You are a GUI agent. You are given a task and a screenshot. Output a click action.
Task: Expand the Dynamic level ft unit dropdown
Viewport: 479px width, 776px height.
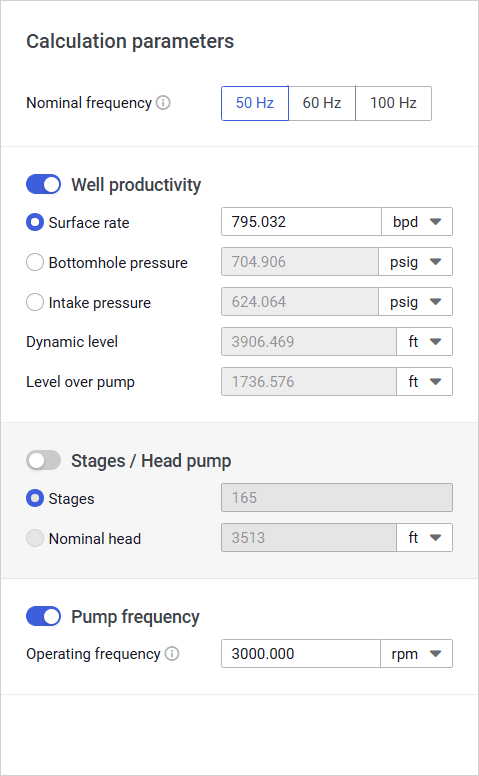pyautogui.click(x=424, y=341)
